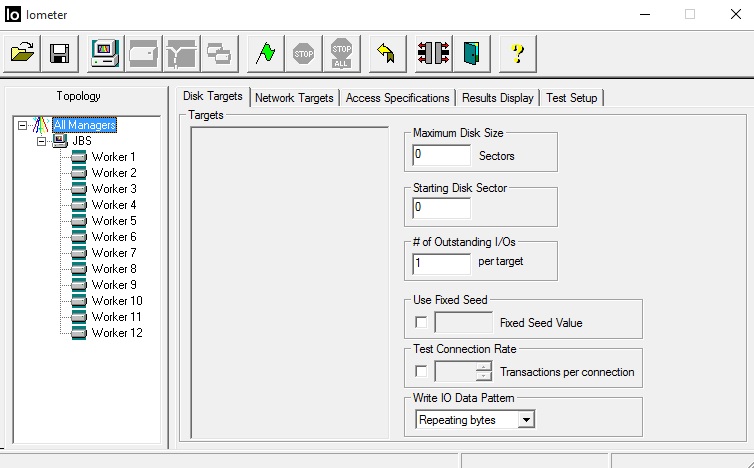Viewport: 754px width, 468px height.
Task: Click the Reset Workers arrow icon
Action: tap(385, 53)
